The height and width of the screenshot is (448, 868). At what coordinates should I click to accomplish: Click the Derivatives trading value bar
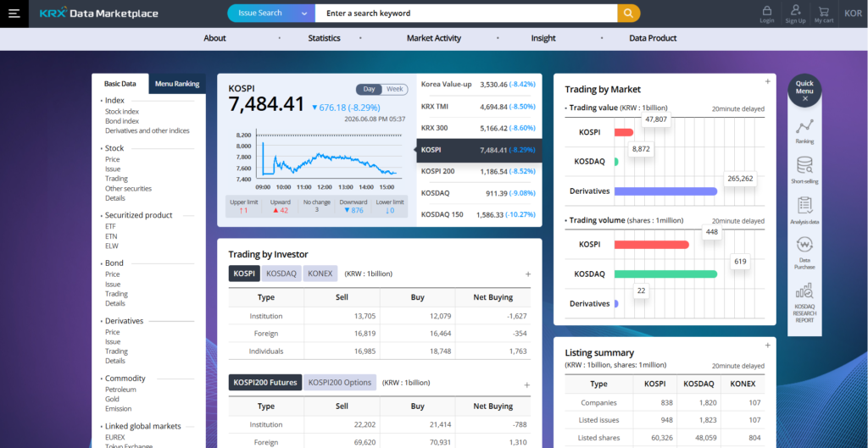(x=665, y=191)
